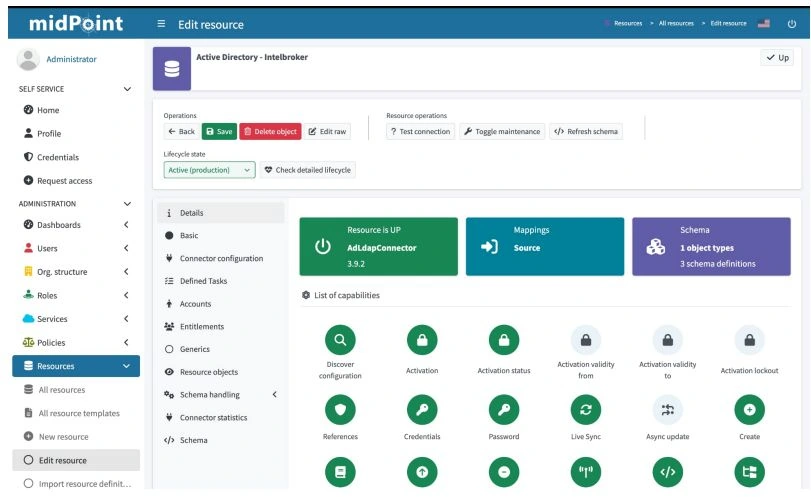Expand the Users submenu arrow

point(126,248)
